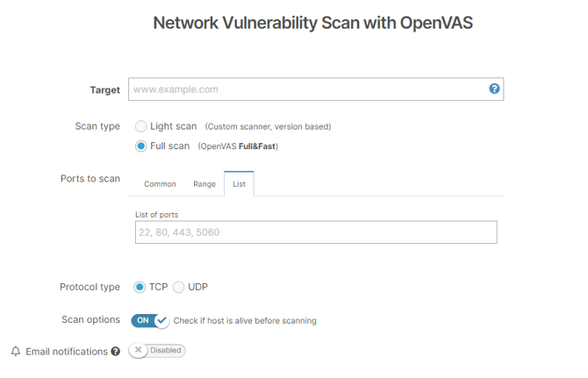588x378 pixels.
Task: Click the help icon inside the Target field
Action: click(494, 89)
